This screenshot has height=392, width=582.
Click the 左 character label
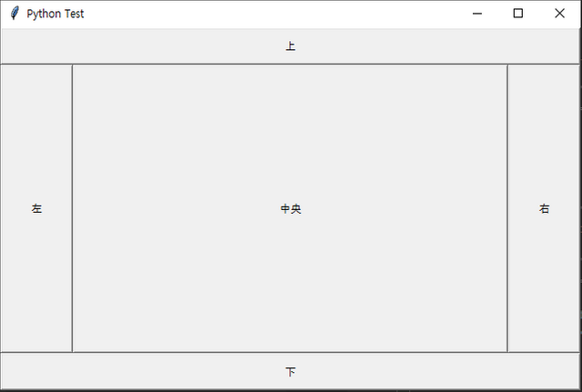point(36,208)
